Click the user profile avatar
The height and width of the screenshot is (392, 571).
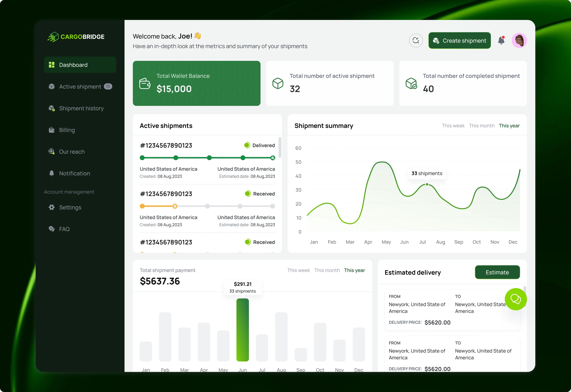(x=519, y=40)
